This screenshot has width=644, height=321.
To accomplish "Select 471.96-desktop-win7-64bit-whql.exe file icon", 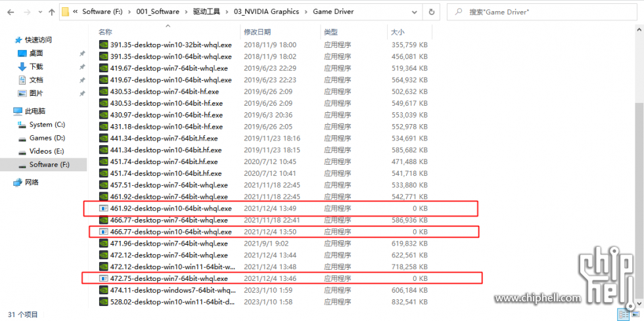I will [x=104, y=244].
